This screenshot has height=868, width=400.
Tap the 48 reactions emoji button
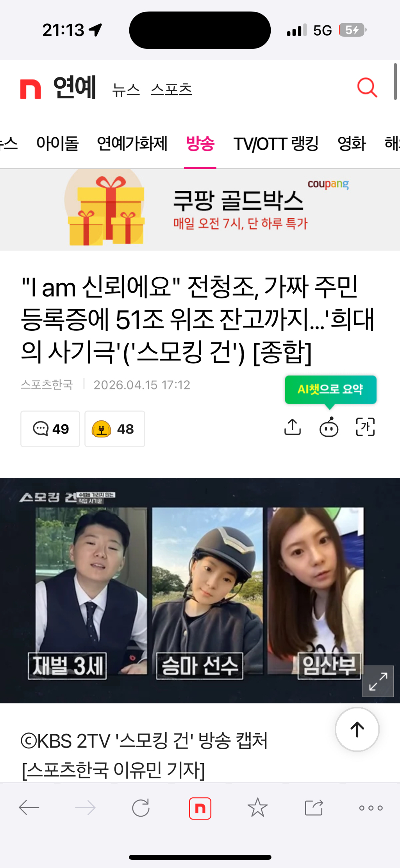click(x=115, y=429)
